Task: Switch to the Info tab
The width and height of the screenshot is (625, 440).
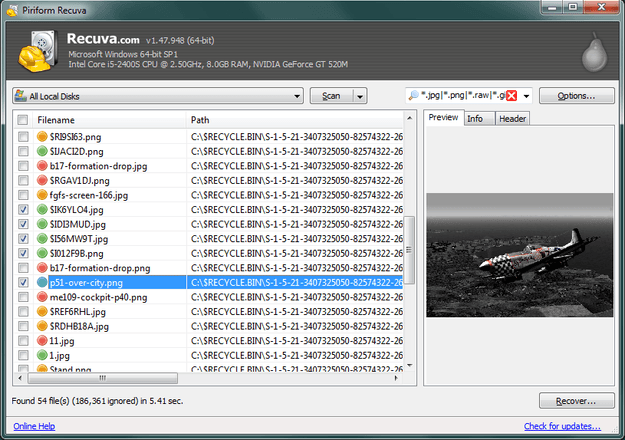Action: pos(480,119)
